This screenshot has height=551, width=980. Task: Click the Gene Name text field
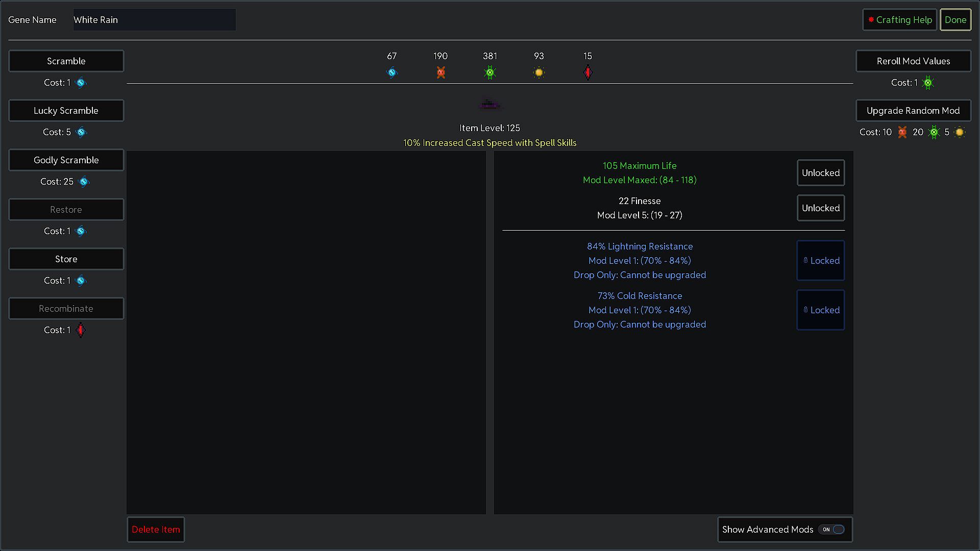point(154,20)
